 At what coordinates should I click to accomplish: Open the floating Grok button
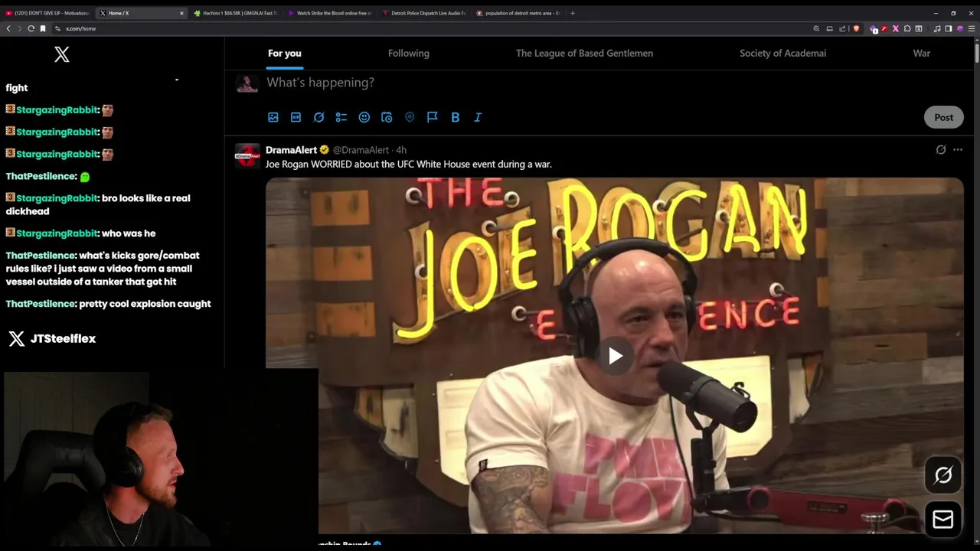pyautogui.click(x=943, y=475)
